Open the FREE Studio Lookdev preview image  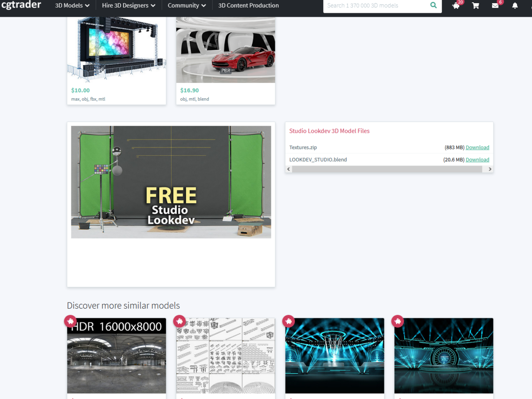pyautogui.click(x=171, y=182)
